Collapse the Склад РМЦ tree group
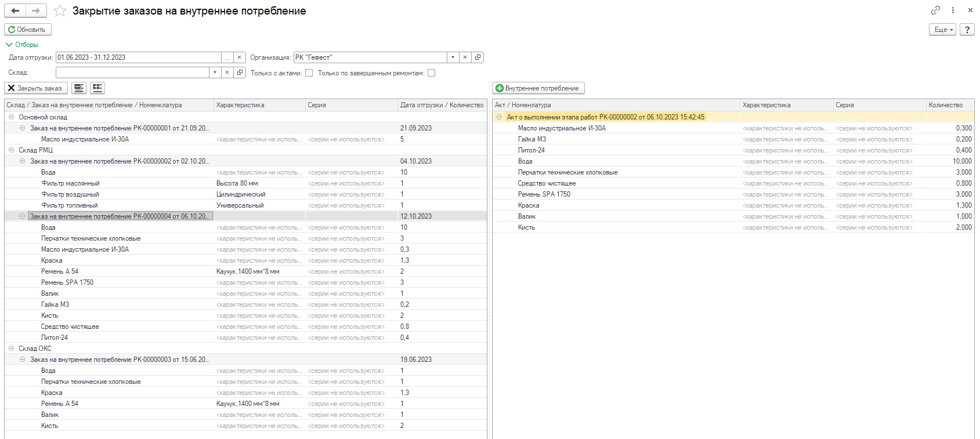This screenshot has width=980, height=439. [x=11, y=150]
